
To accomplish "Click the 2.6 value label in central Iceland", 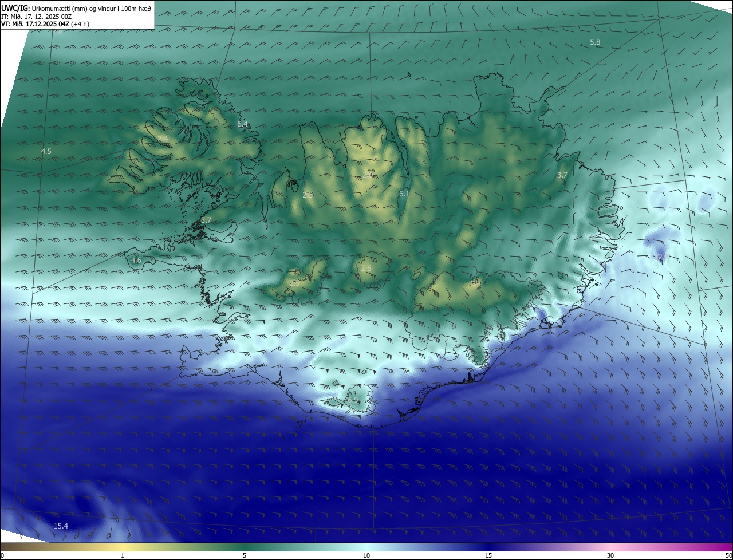I will pyautogui.click(x=366, y=268).
